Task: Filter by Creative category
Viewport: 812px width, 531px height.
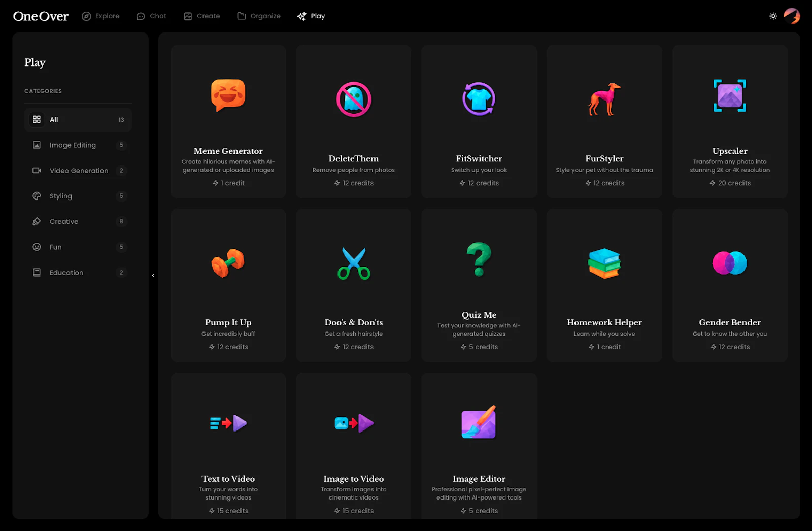Action: [78, 221]
